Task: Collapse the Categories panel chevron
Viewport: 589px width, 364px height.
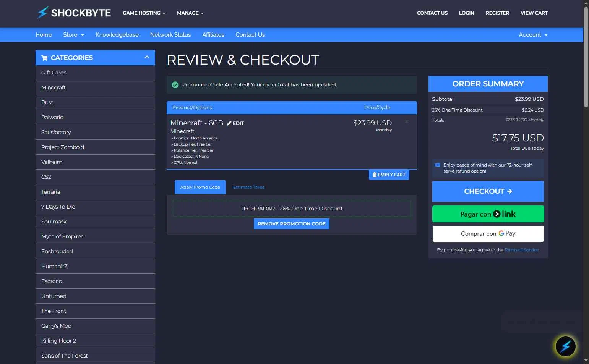Action: tap(147, 57)
